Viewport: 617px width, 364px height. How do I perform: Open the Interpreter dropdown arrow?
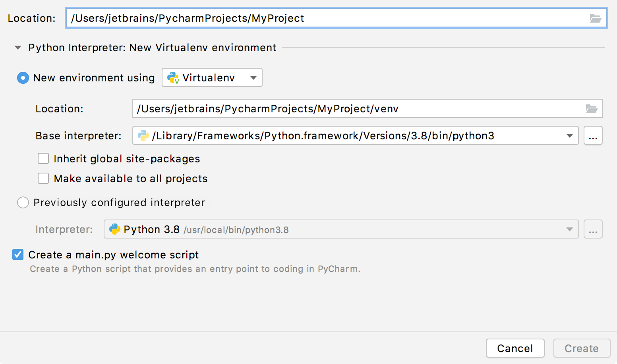point(569,229)
